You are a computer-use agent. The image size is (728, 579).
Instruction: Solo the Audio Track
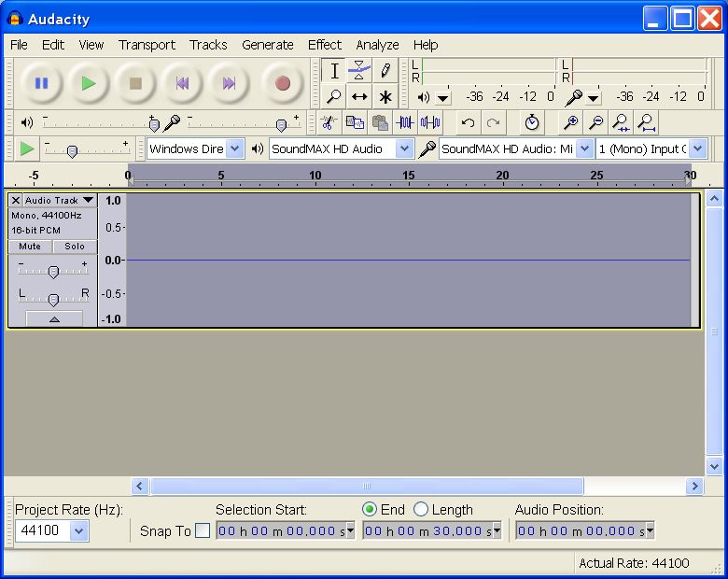tap(75, 247)
